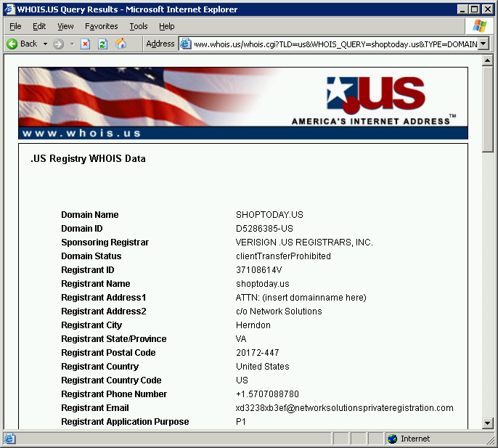The height and width of the screenshot is (448, 498).
Task: Click the Registrant Phone Number label
Action: coord(114,394)
